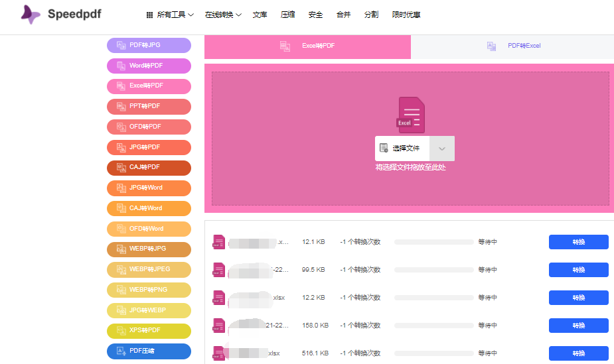Switch to the Excel转PDF tab
The width and height of the screenshot is (614, 364).
click(x=307, y=46)
